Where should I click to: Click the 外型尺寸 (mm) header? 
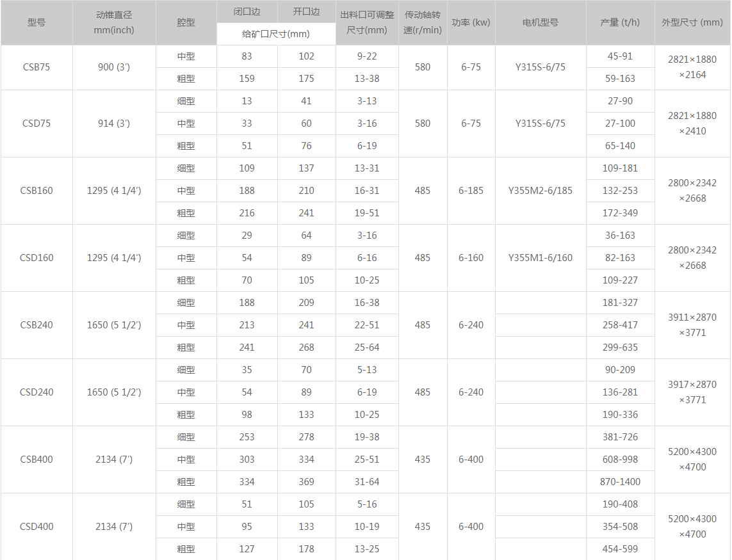point(692,22)
